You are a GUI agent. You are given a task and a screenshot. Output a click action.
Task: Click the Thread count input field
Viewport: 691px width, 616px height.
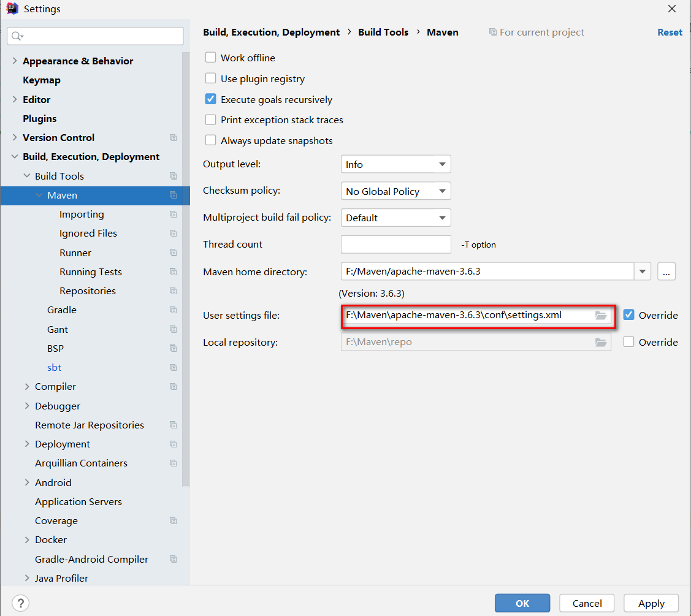coord(395,245)
